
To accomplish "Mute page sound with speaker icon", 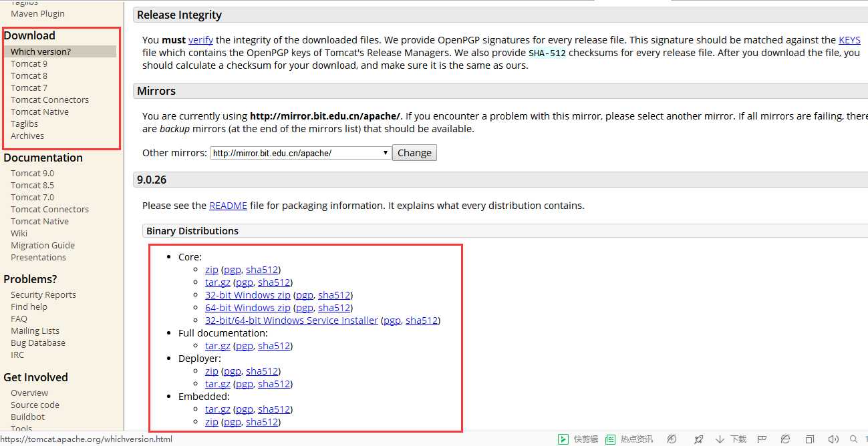I will 833,439.
